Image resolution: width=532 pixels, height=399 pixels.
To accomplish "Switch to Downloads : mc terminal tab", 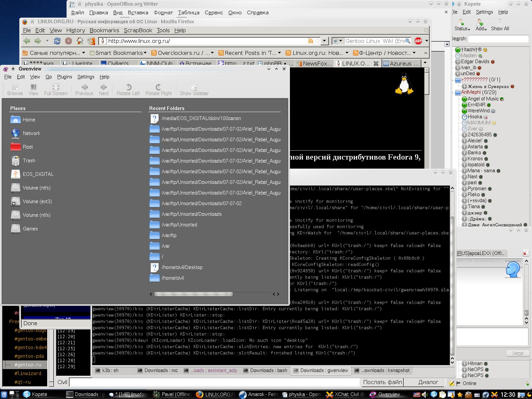I will pos(158,370).
